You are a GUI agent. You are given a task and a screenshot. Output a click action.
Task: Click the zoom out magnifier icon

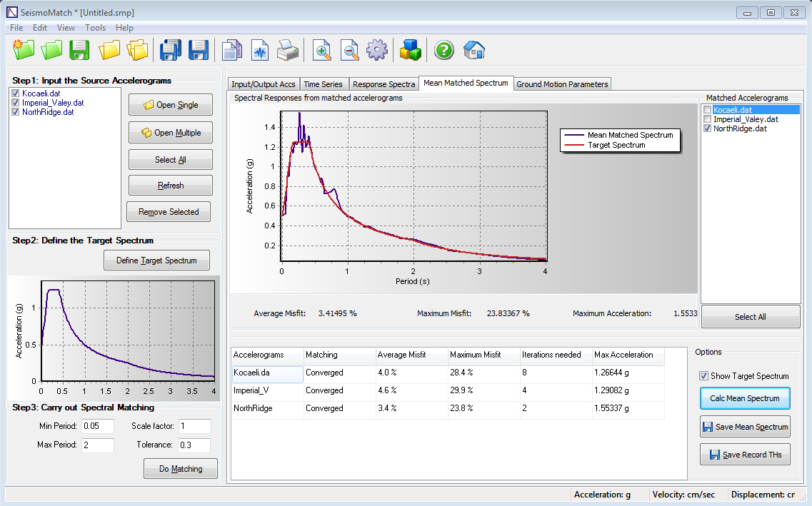(x=350, y=50)
